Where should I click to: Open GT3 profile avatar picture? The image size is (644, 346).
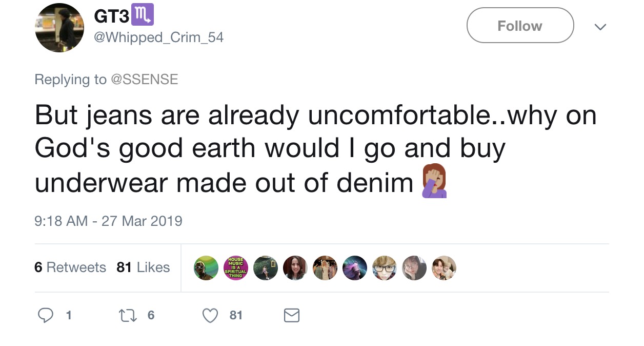[x=59, y=28]
